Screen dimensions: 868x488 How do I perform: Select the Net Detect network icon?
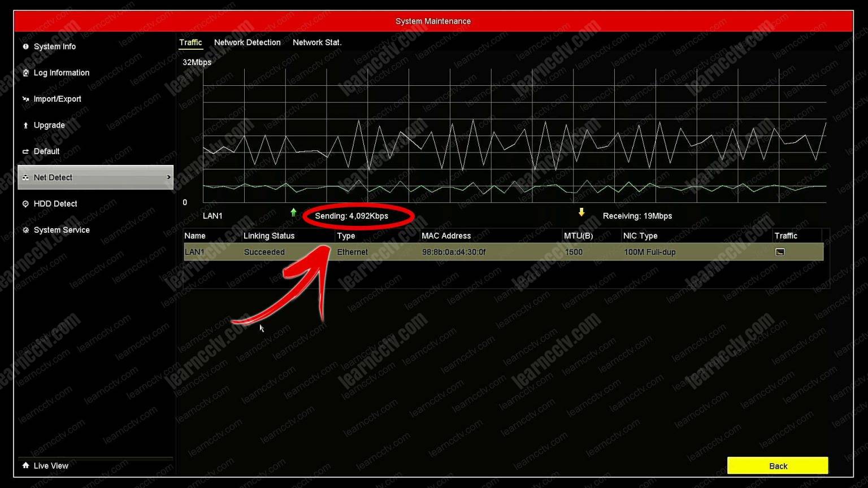pyautogui.click(x=25, y=177)
